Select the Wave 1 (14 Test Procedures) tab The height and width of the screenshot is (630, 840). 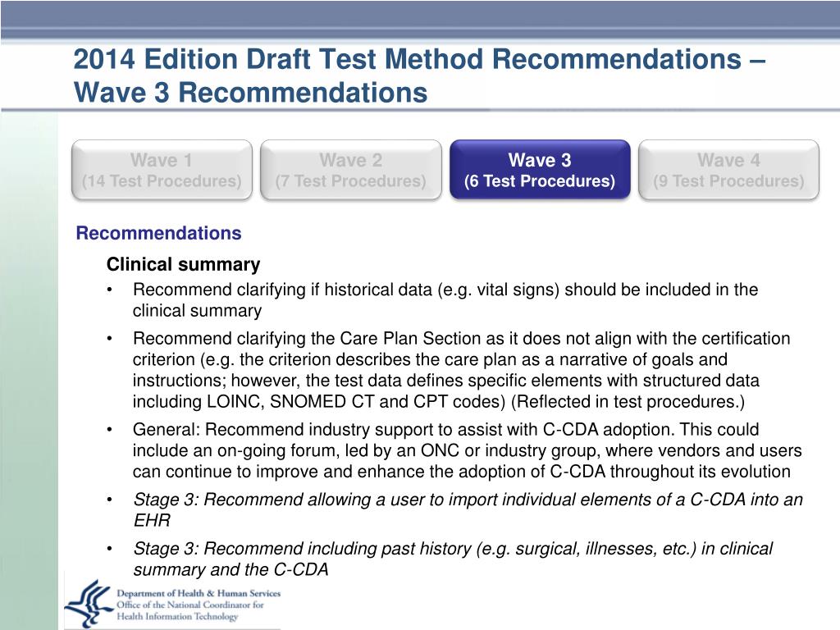coord(162,170)
